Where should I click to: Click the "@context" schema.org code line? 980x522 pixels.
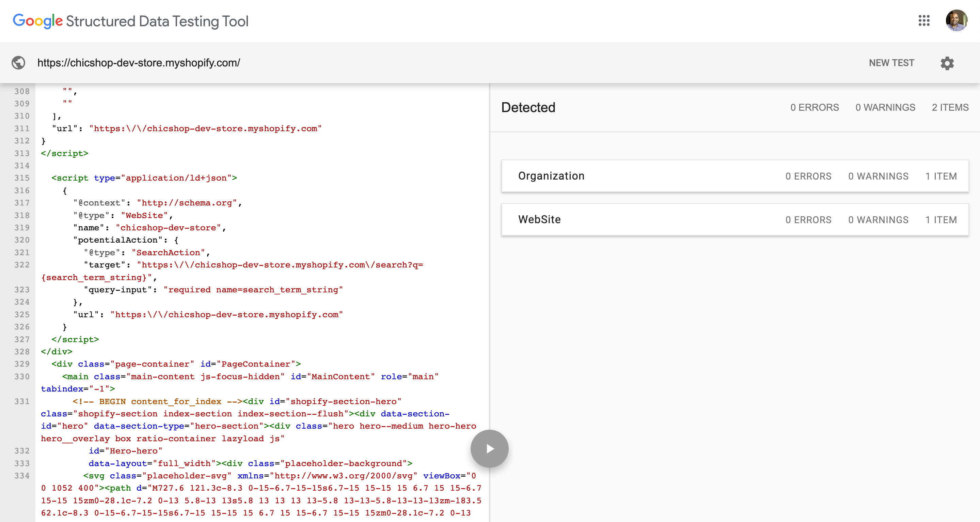158,203
